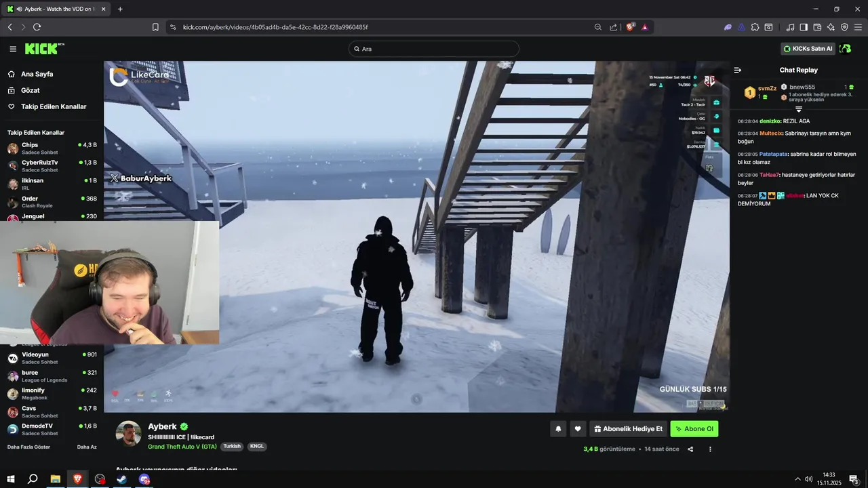Mute the Ayberk tab audio icon
The image size is (868, 488).
[19, 9]
